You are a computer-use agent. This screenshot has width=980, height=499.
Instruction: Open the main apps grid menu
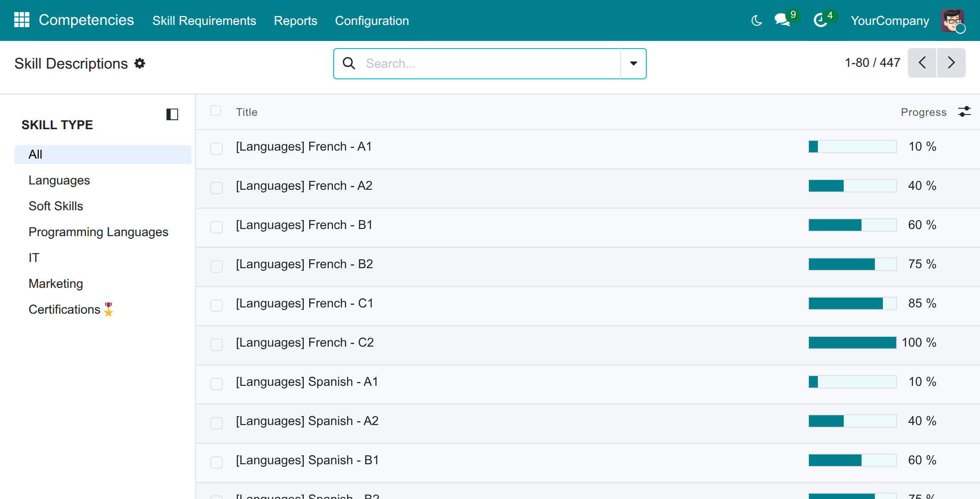[x=21, y=20]
